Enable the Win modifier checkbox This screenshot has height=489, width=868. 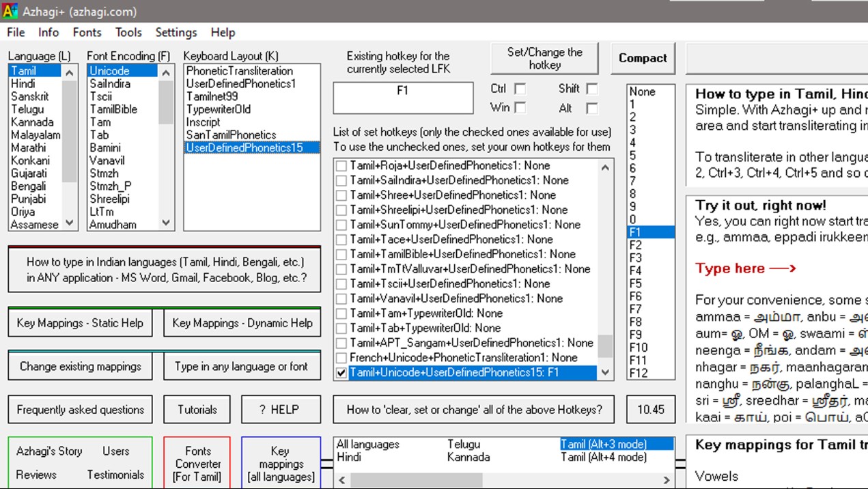(x=520, y=108)
